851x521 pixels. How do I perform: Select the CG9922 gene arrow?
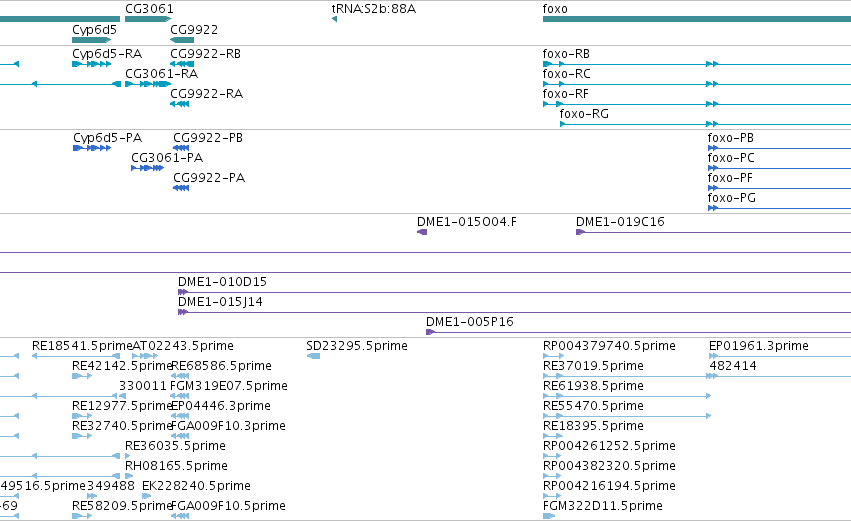click(x=182, y=40)
